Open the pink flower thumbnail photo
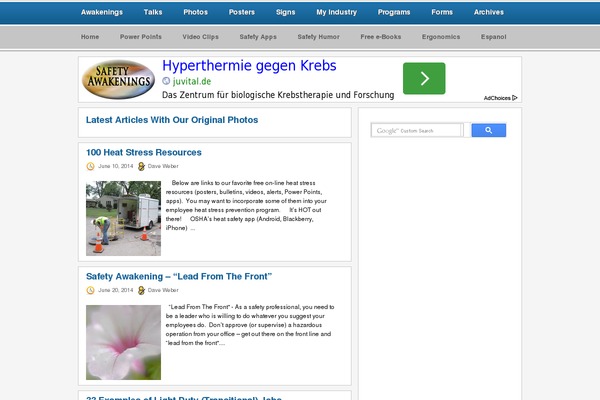The width and height of the screenshot is (600, 400). 123,342
